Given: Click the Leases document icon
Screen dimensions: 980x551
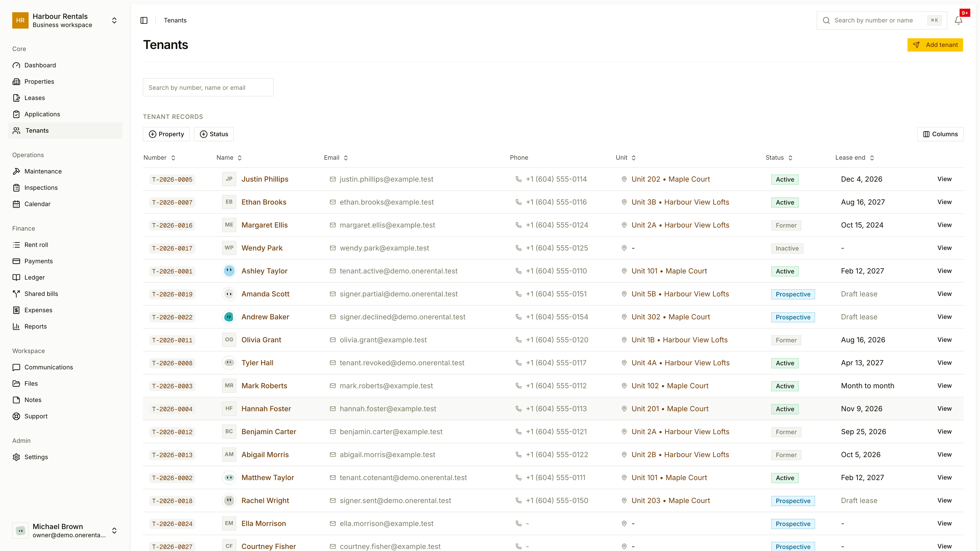Looking at the screenshot, I should (16, 98).
